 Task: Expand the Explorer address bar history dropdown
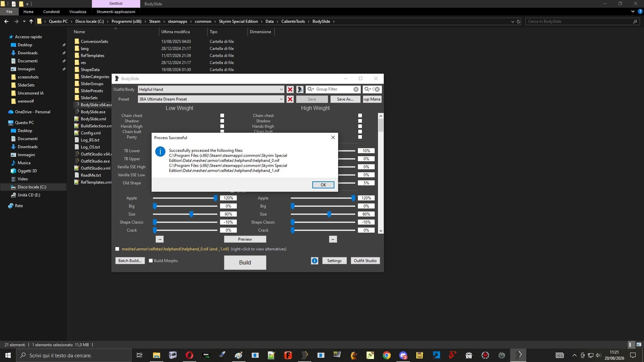point(513,21)
